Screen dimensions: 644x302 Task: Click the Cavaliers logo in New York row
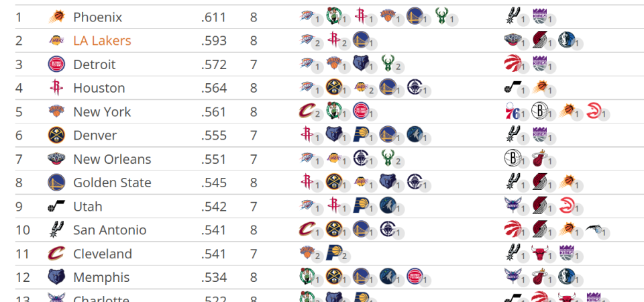(x=307, y=111)
